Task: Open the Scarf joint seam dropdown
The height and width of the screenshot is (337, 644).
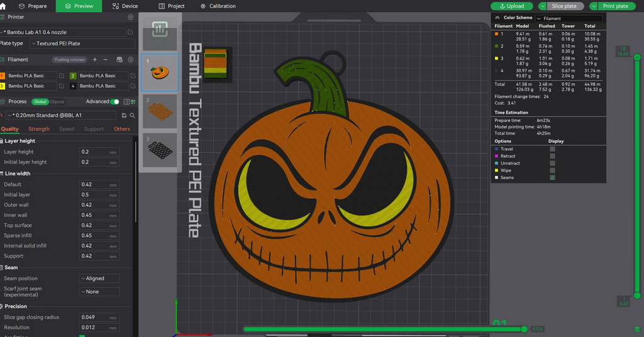Action: point(99,292)
